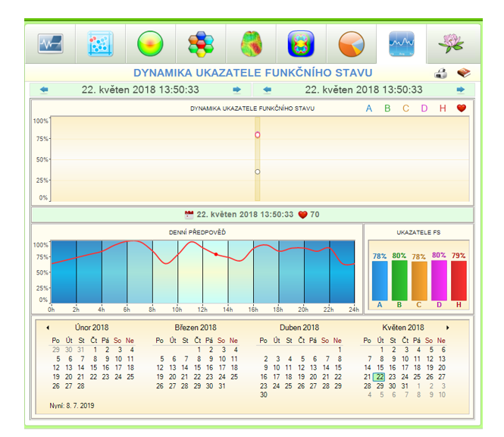The height and width of the screenshot is (437, 504).
Task: Select day 31 in Březen 2018
Action: point(222,386)
